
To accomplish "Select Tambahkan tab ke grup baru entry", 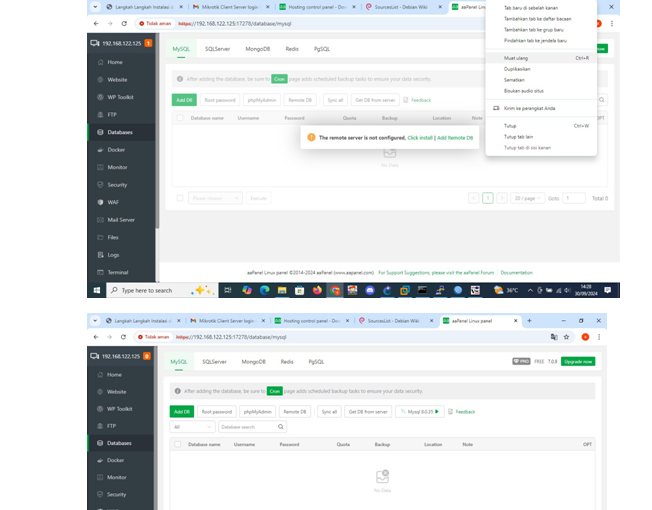I will pyautogui.click(x=541, y=30).
